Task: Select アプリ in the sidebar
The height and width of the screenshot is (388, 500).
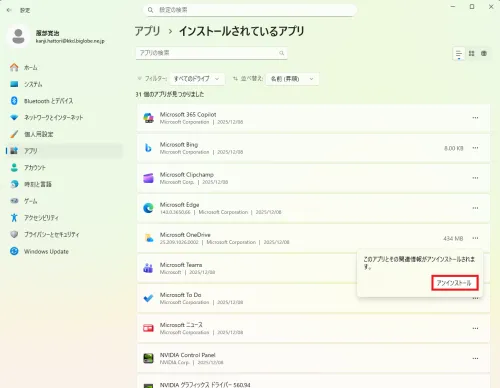Action: [64, 151]
